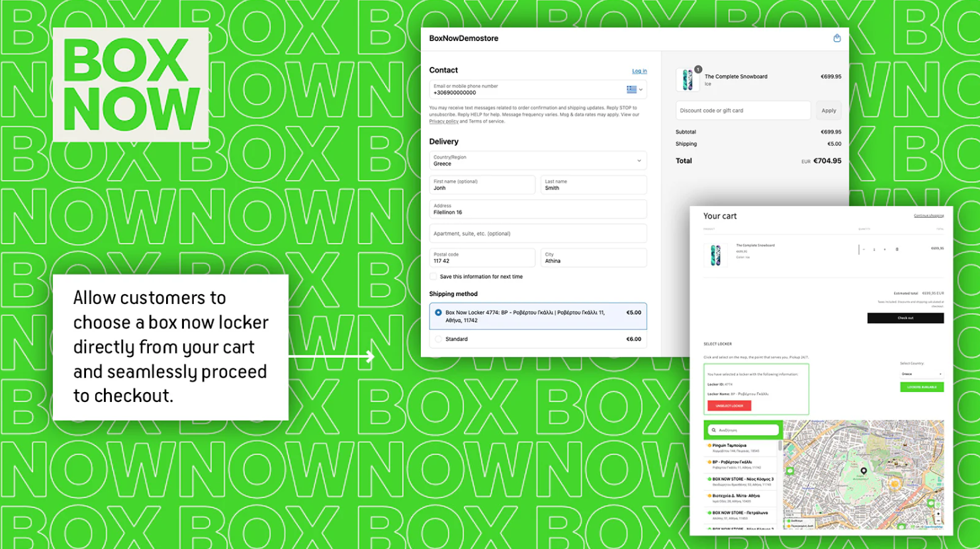This screenshot has width=980, height=549.
Task: Click the Apply discount button
Action: [x=828, y=111]
